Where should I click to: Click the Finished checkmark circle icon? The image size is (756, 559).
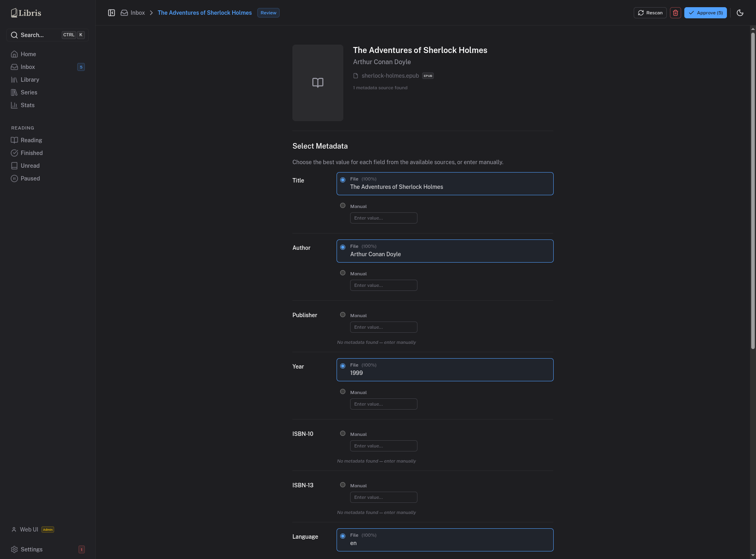point(14,153)
